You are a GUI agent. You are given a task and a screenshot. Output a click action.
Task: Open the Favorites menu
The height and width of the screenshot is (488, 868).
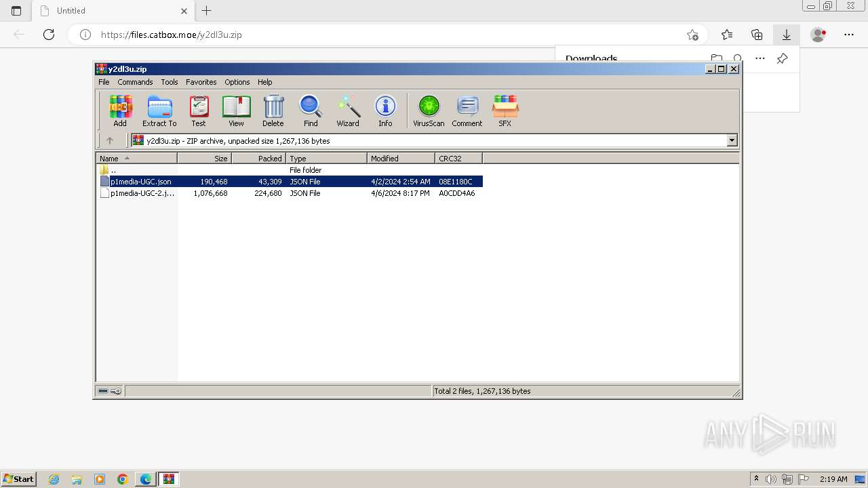click(201, 82)
